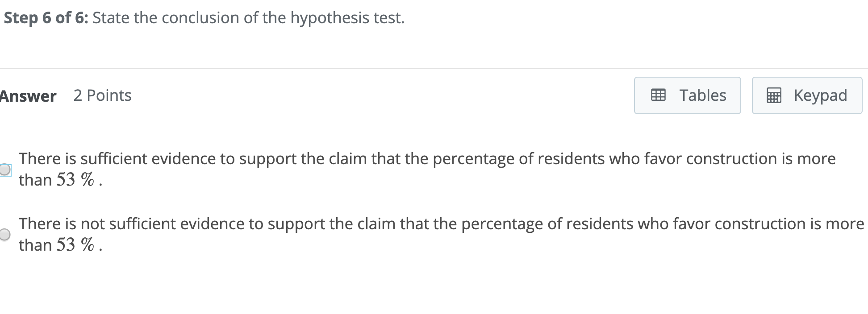
Task: Click 'than' in the first option's second line
Action: point(35,180)
